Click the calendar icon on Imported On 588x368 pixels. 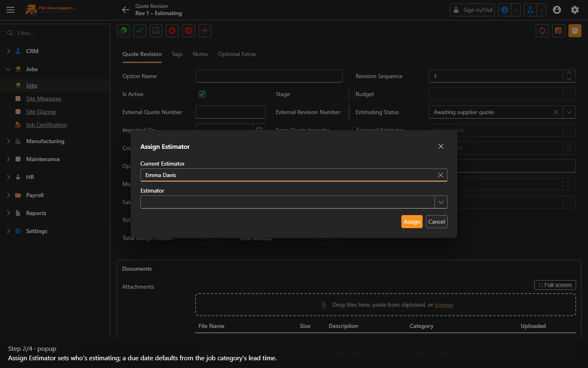click(259, 129)
